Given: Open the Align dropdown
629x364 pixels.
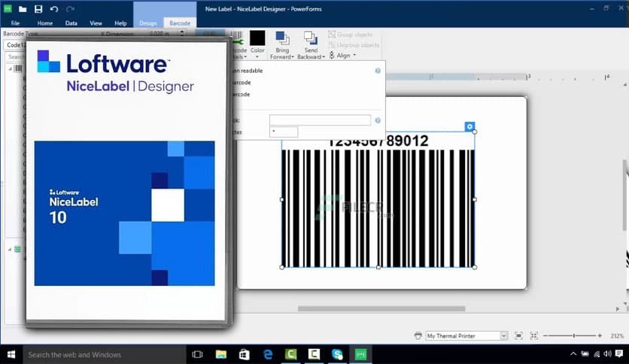Looking at the screenshot, I should coord(342,56).
